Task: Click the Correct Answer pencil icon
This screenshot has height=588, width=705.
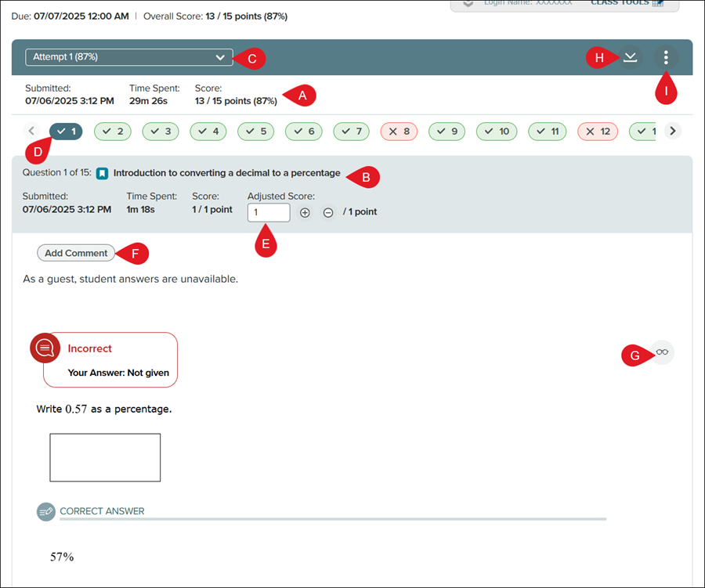Action: 46,511
